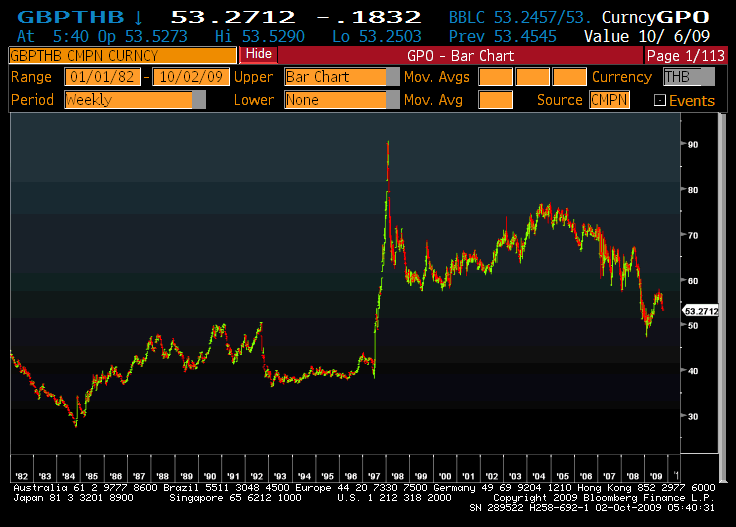
Task: Open the Period Weekly dropdown
Action: click(135, 99)
